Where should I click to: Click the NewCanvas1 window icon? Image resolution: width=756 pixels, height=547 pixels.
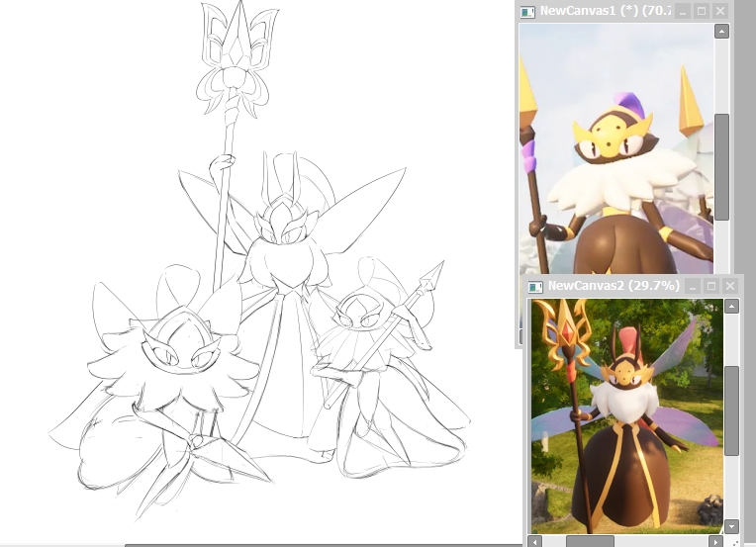point(528,11)
